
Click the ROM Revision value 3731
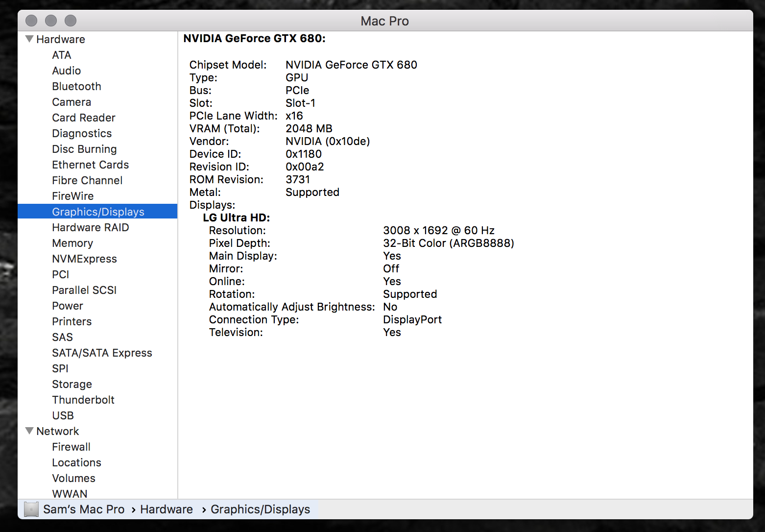point(298,179)
